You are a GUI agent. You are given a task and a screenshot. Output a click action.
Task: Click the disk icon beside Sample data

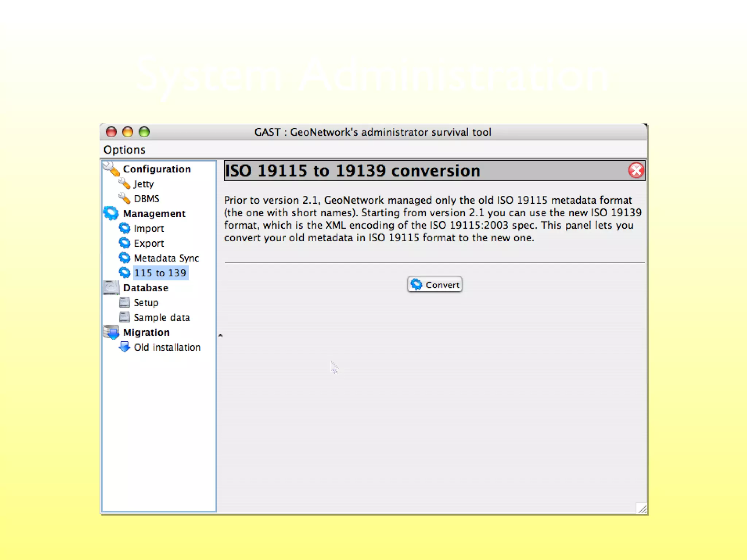tap(124, 317)
